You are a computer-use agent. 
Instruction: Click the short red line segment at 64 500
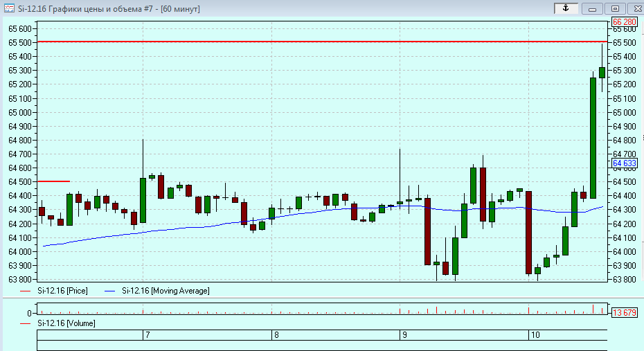pyautogui.click(x=53, y=181)
